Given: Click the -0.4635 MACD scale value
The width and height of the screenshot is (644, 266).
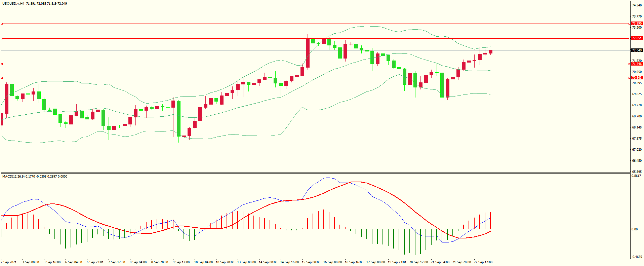Looking at the screenshot, I should (x=637, y=257).
